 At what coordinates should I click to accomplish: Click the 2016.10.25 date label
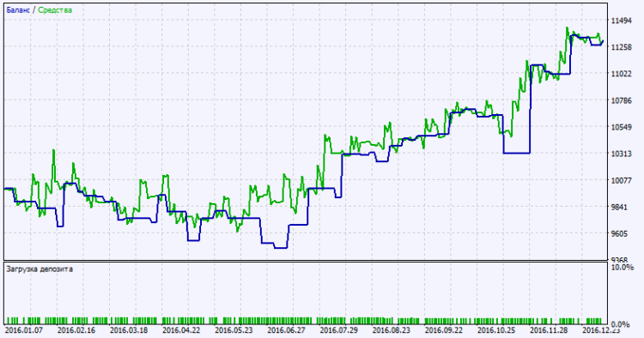[x=496, y=330]
